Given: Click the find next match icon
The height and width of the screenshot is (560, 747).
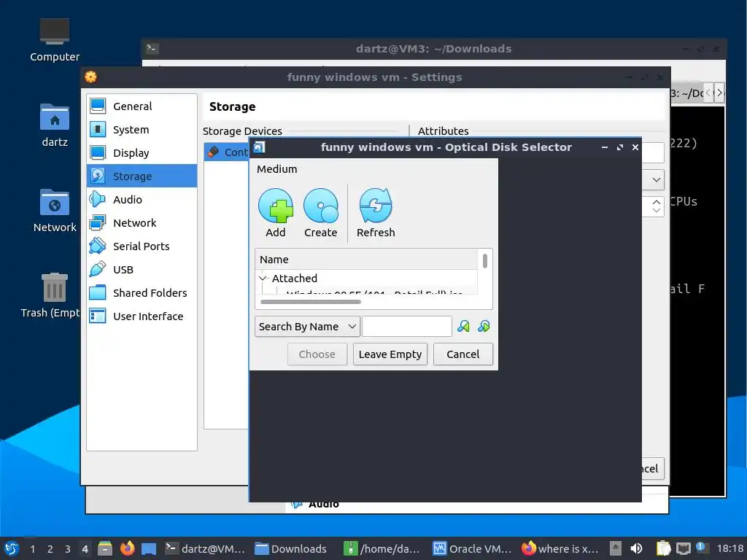Looking at the screenshot, I should [x=484, y=326].
